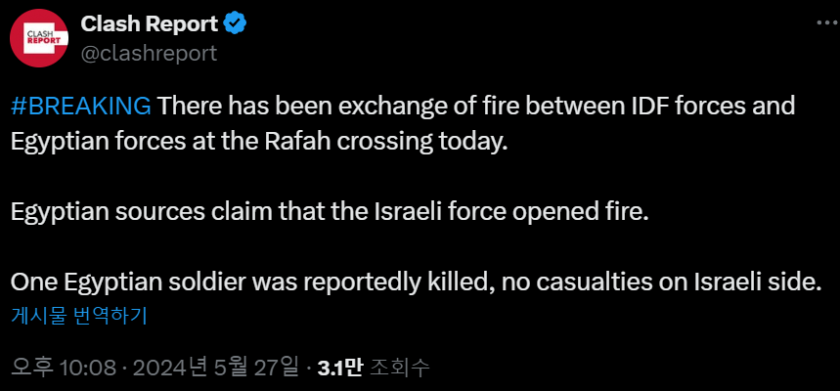840x391 pixels.
Task: Translate post via 게시물 번역하기
Action: click(79, 317)
